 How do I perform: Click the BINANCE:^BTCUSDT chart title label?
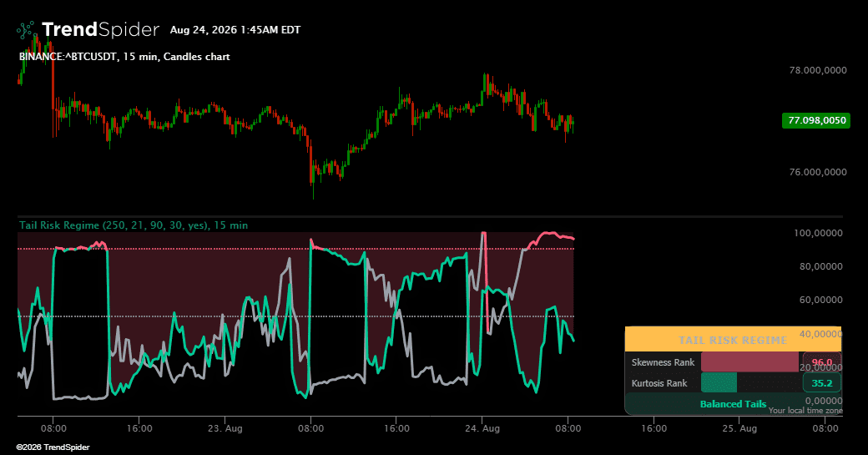click(124, 57)
